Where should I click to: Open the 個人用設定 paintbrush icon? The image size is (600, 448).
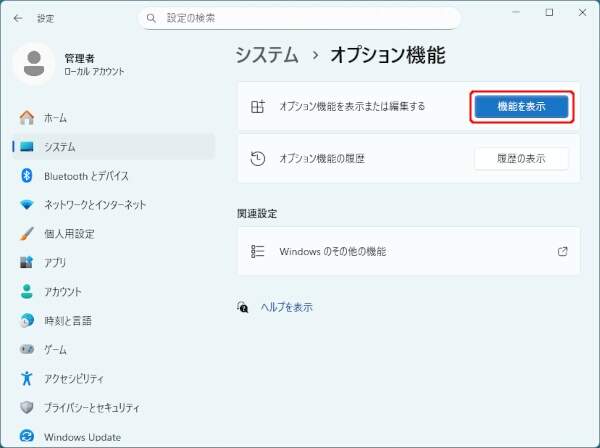(27, 233)
